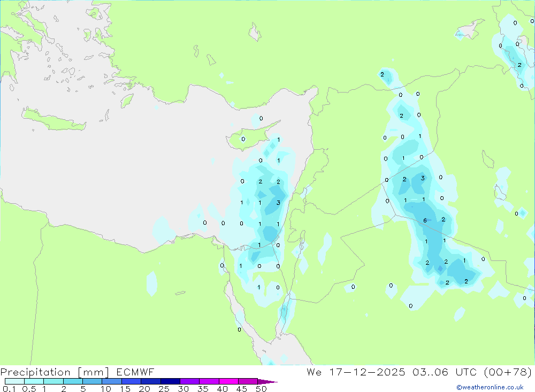Screen dimensions: 535x392
Task: Select the 30–35 mm violet legend swatch
Action: [190, 381]
